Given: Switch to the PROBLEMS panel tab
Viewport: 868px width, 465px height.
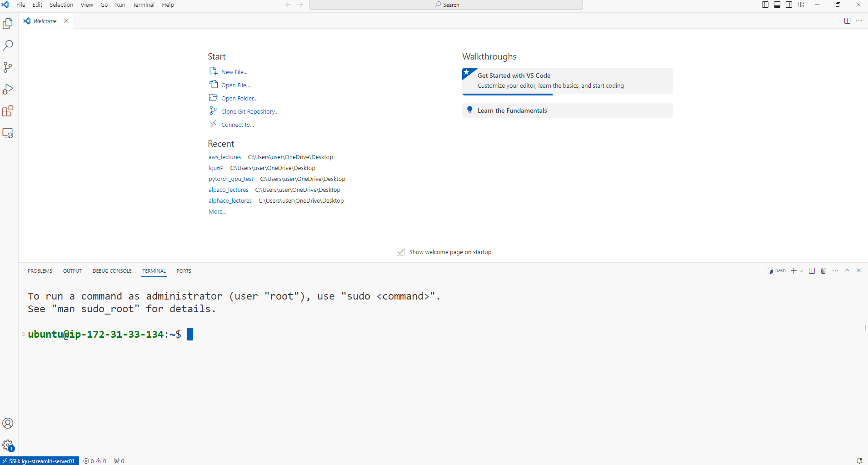Looking at the screenshot, I should [40, 271].
